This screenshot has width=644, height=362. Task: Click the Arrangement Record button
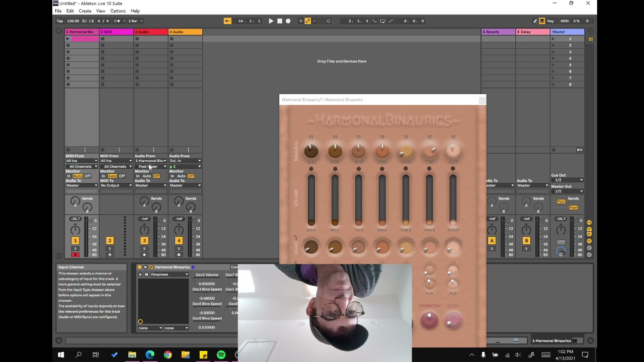pos(288,21)
